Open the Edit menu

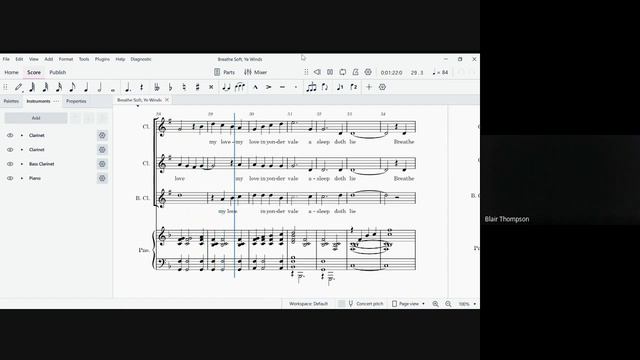pos(19,59)
